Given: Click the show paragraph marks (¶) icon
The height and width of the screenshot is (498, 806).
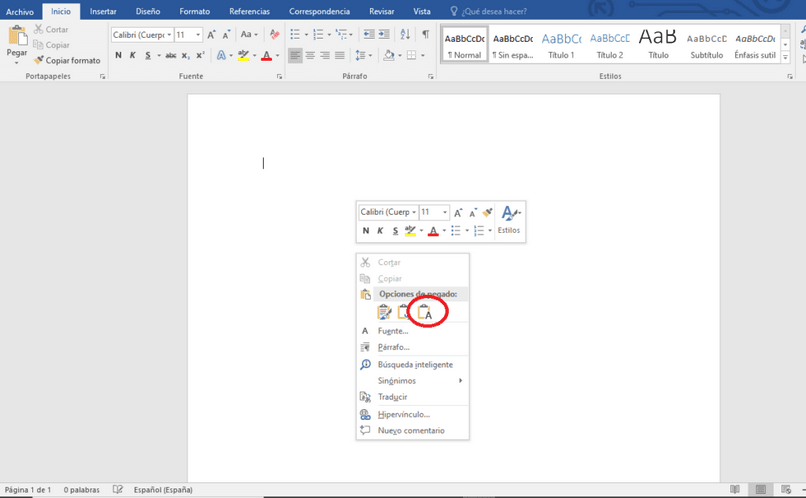Looking at the screenshot, I should click(426, 34).
